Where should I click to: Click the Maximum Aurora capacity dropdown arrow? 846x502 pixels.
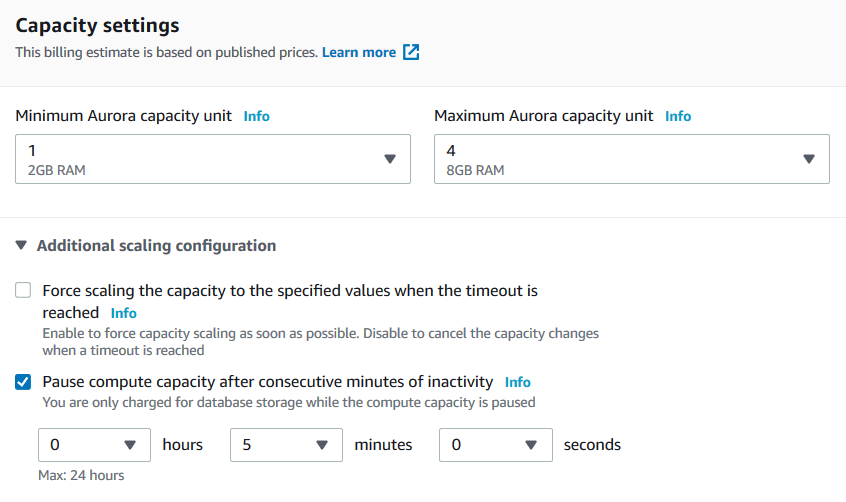810,159
